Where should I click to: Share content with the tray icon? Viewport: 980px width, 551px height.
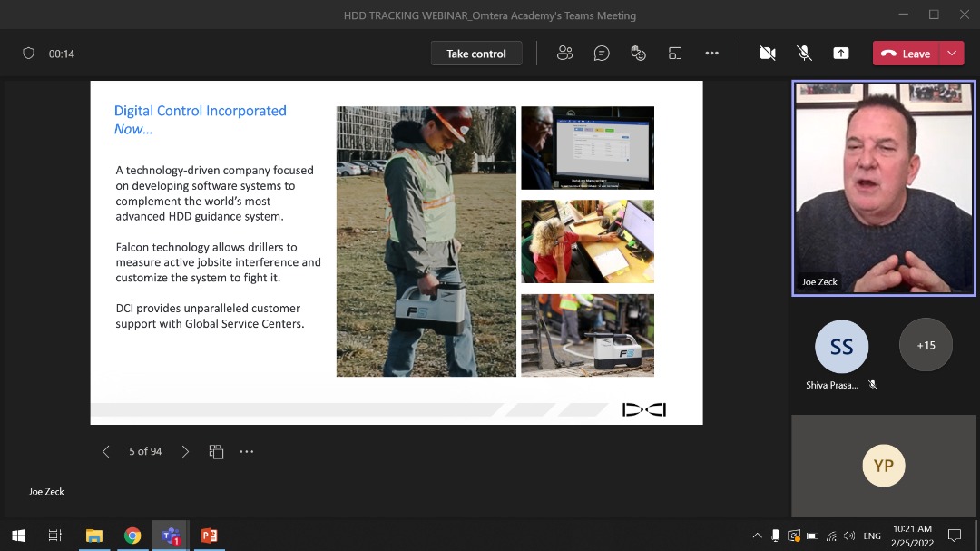(841, 54)
